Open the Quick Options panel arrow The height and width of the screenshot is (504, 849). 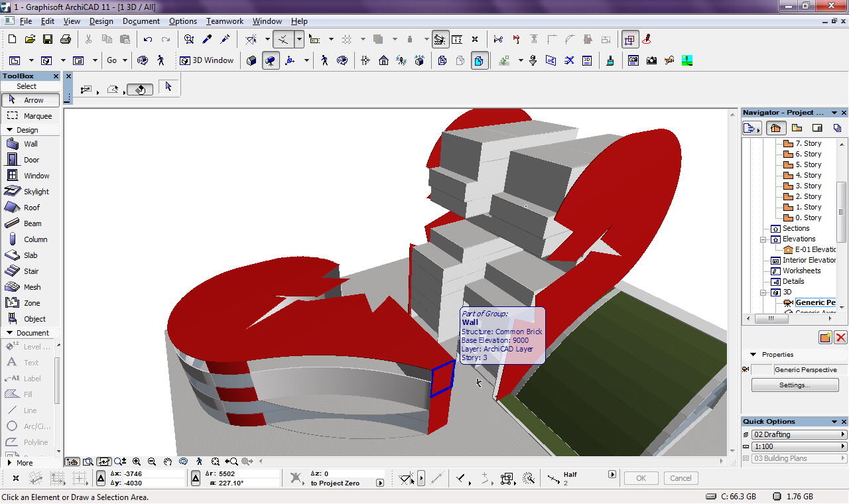[834, 422]
